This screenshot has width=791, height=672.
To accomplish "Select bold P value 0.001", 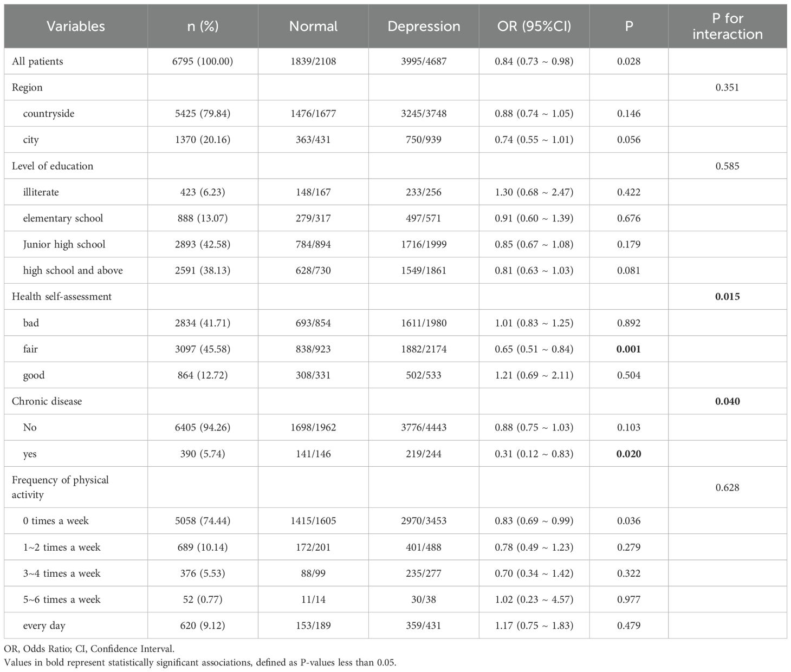I will pos(628,349).
